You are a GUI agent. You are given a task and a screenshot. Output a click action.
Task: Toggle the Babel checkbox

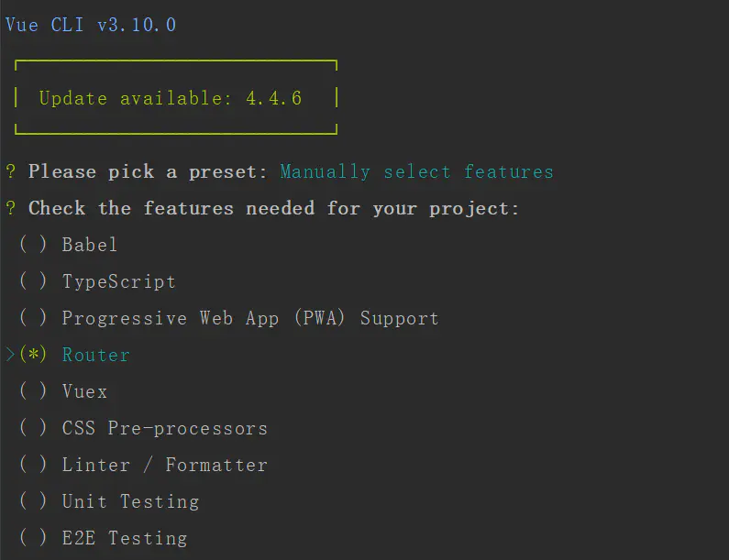[x=33, y=245]
